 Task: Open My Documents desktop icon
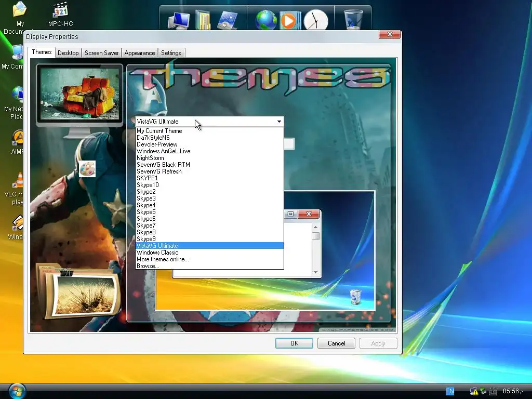tap(20, 18)
